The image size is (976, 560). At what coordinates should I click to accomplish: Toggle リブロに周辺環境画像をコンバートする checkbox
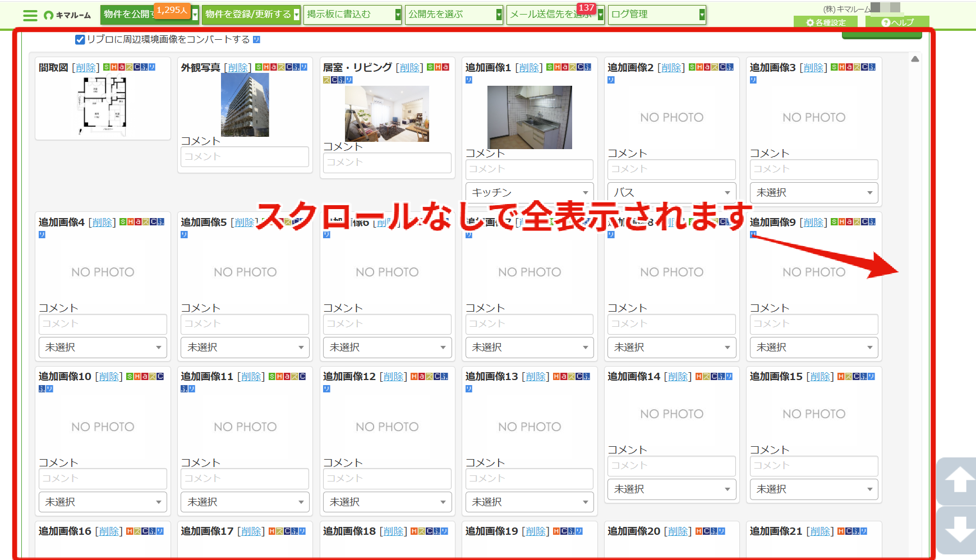click(x=80, y=39)
